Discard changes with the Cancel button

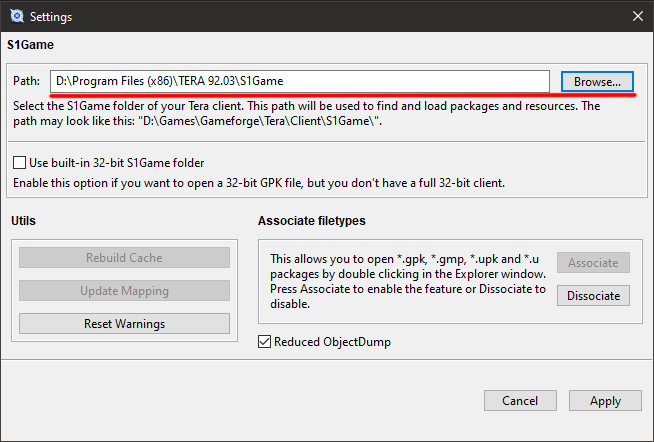click(520, 401)
